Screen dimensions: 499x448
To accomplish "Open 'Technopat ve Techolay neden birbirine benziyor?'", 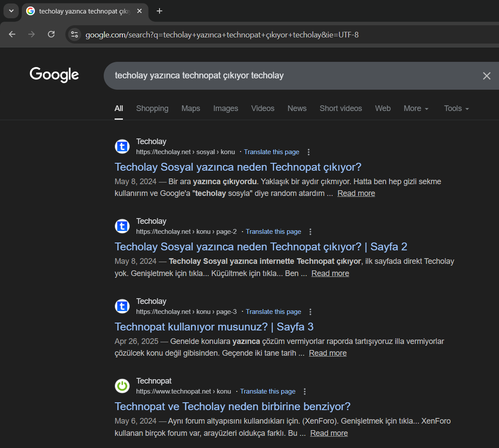I will click(x=232, y=406).
